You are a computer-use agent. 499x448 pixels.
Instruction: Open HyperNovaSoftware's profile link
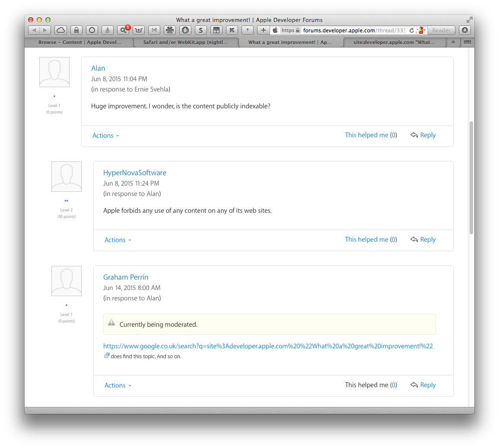(135, 173)
